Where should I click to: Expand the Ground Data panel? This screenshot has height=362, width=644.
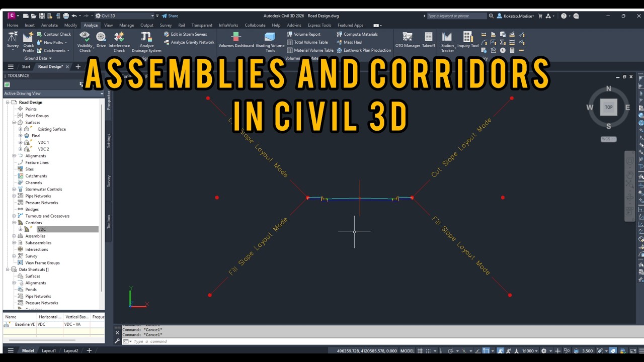(38, 58)
